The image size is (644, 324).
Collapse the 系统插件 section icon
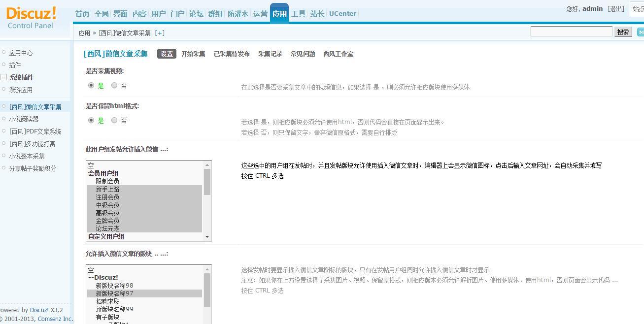click(x=3, y=77)
